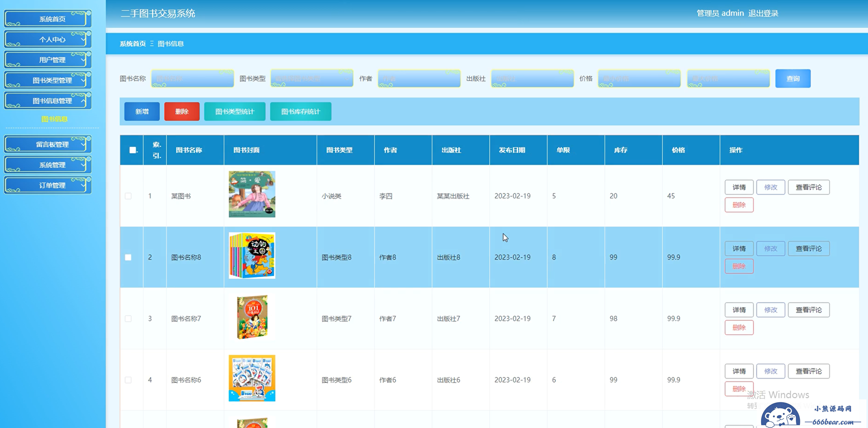Click row 删除 for 某图书
The width and height of the screenshot is (868, 428).
[739, 205]
